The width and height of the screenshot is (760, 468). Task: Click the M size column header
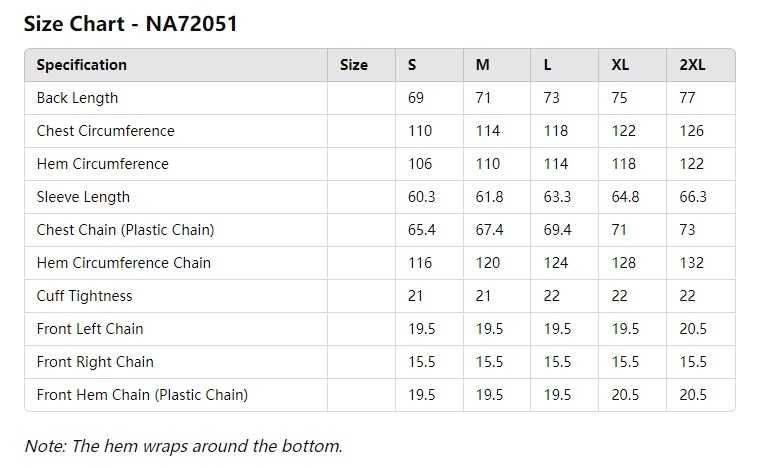482,65
